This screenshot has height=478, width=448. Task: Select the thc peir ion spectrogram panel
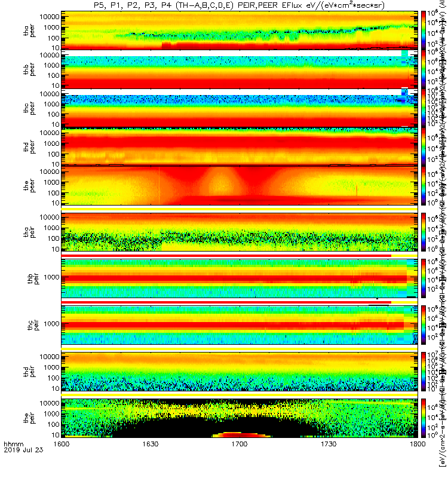click(x=240, y=325)
